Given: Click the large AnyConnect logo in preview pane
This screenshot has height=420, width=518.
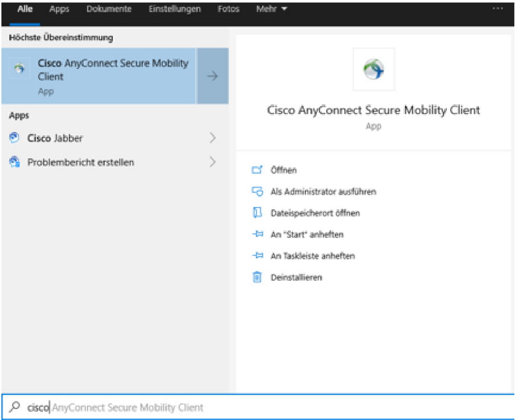Looking at the screenshot, I should [x=374, y=69].
